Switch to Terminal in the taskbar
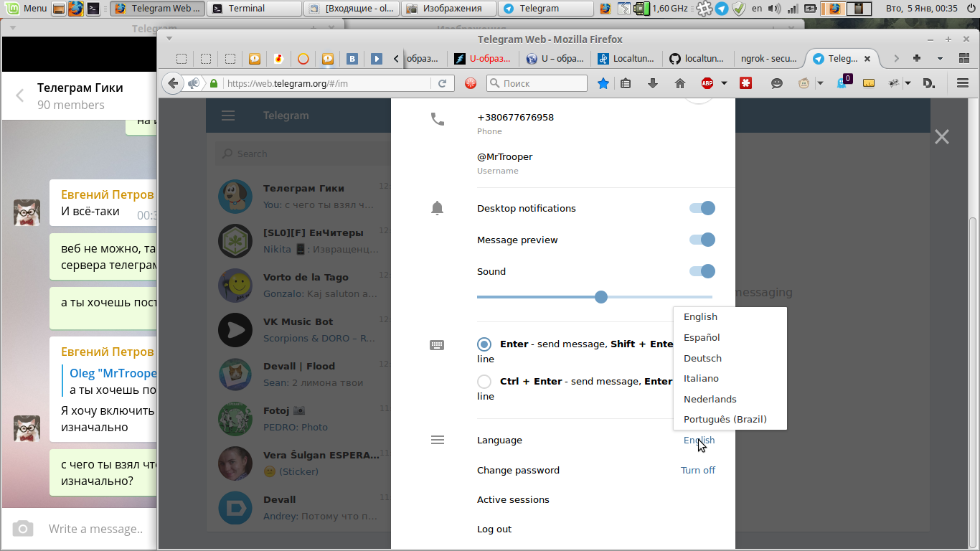The width and height of the screenshot is (980, 551). tap(254, 9)
